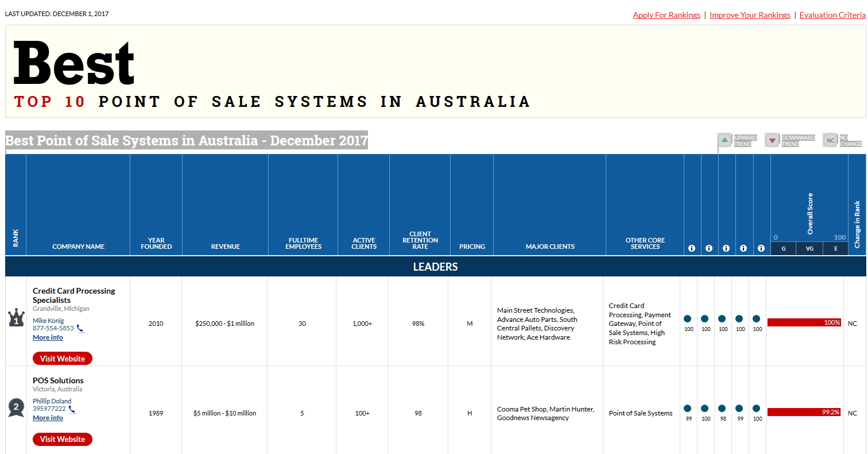
Task: Click the first info icon in table header
Action: [x=692, y=248]
